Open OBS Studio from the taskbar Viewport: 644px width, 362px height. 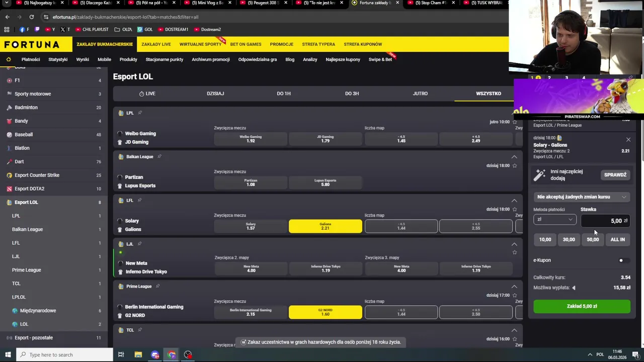188,354
